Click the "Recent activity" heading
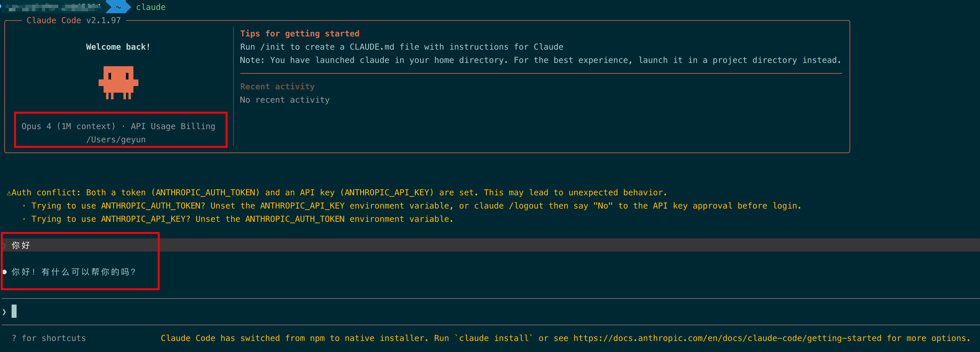The image size is (980, 352). (x=277, y=86)
